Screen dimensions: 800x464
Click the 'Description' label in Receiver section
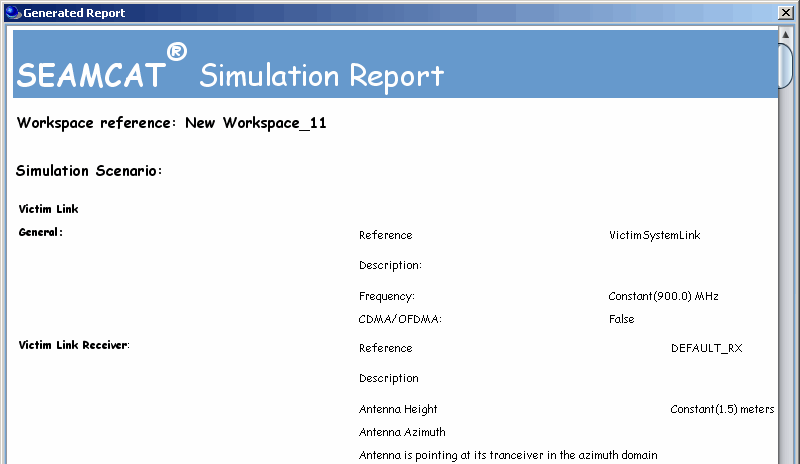click(389, 378)
